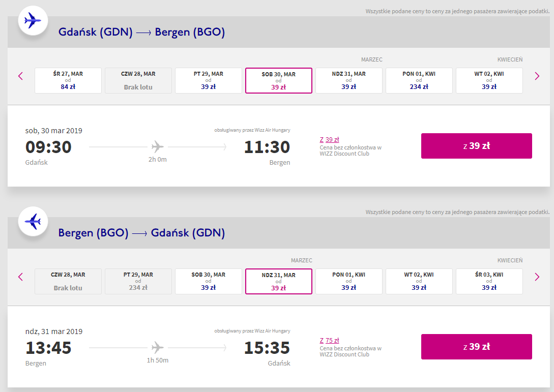554x392 pixels.
Task: Choose outbound NDZ 31, MAR for 39 zł
Action: [x=349, y=80]
